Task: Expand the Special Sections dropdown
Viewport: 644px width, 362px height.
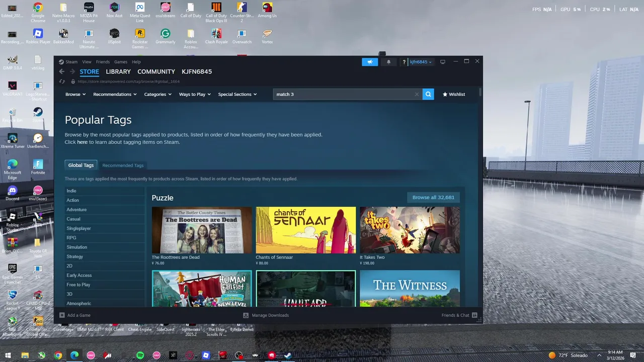Action: tap(237, 94)
